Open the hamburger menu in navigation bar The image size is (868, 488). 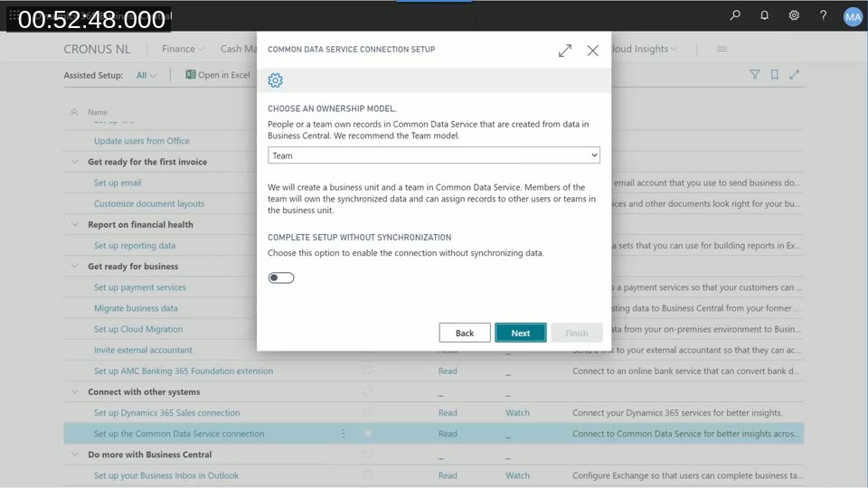coord(722,49)
